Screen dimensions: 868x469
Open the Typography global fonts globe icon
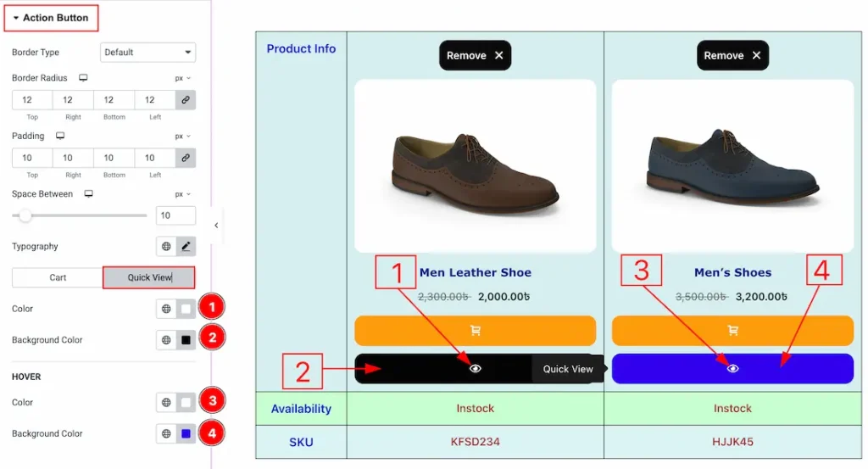[x=166, y=247]
